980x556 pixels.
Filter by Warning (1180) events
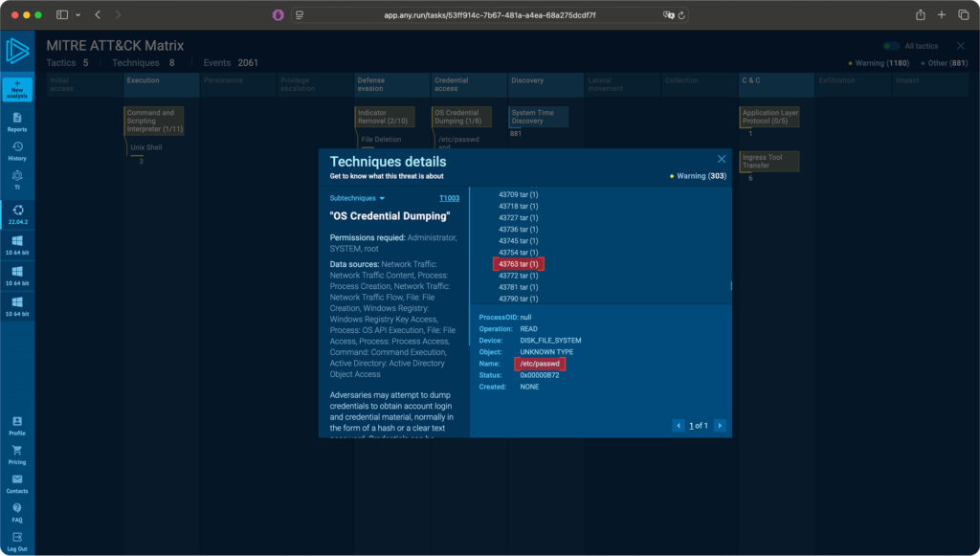coord(879,63)
